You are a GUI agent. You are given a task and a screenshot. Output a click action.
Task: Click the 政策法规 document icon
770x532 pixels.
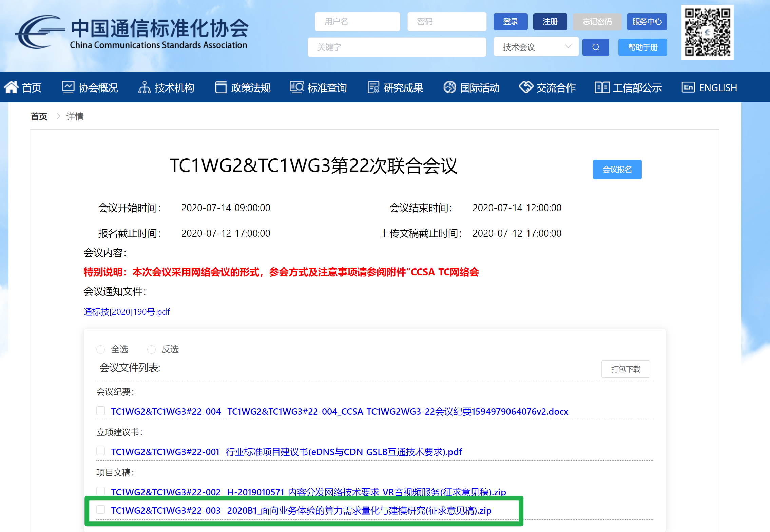point(221,87)
